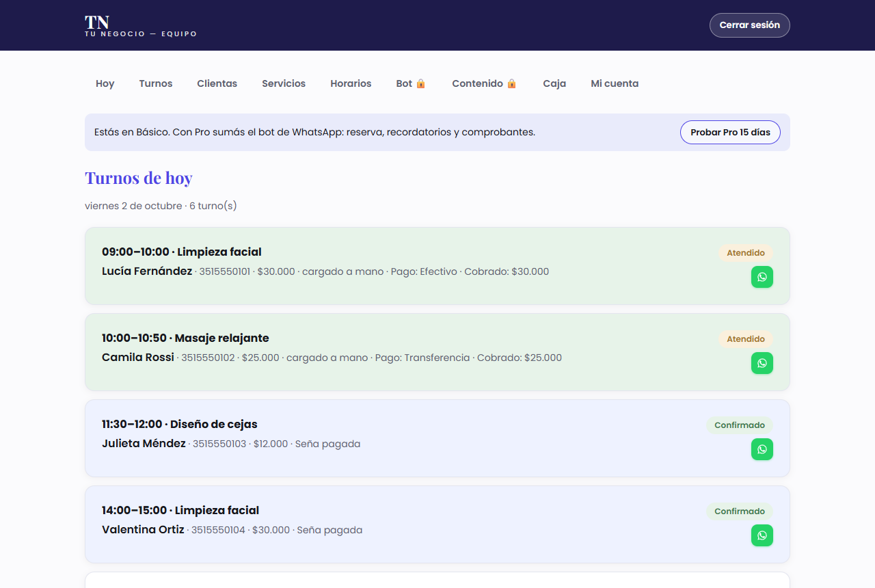The image size is (875, 588).
Task: Click phone number 3515550103
Action: click(x=219, y=444)
